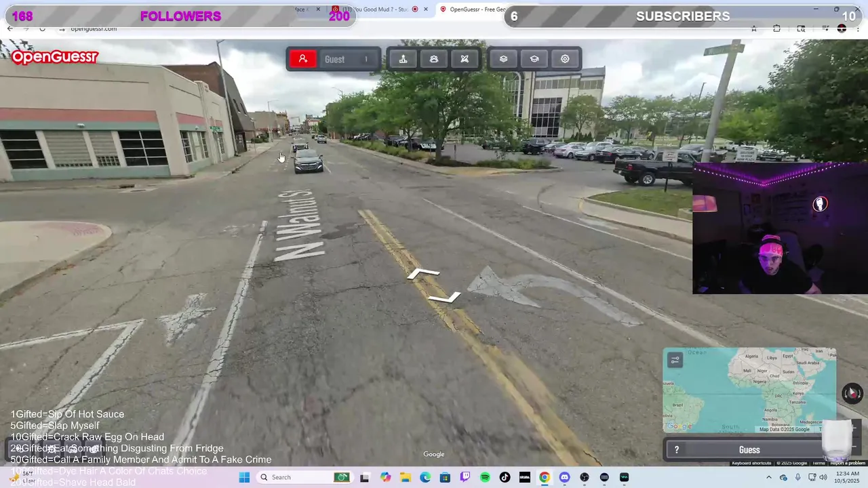Open the map layers icon

pos(503,59)
